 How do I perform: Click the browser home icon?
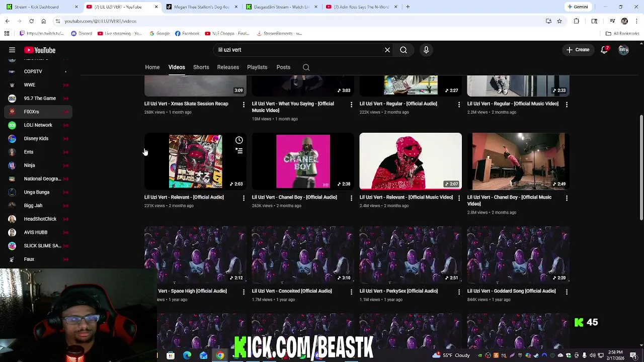coord(43,21)
